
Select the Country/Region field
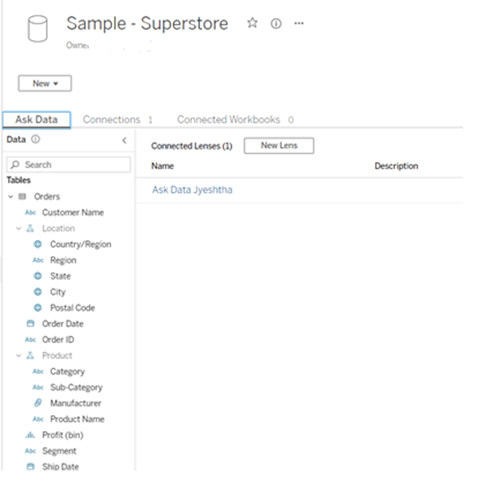[81, 244]
